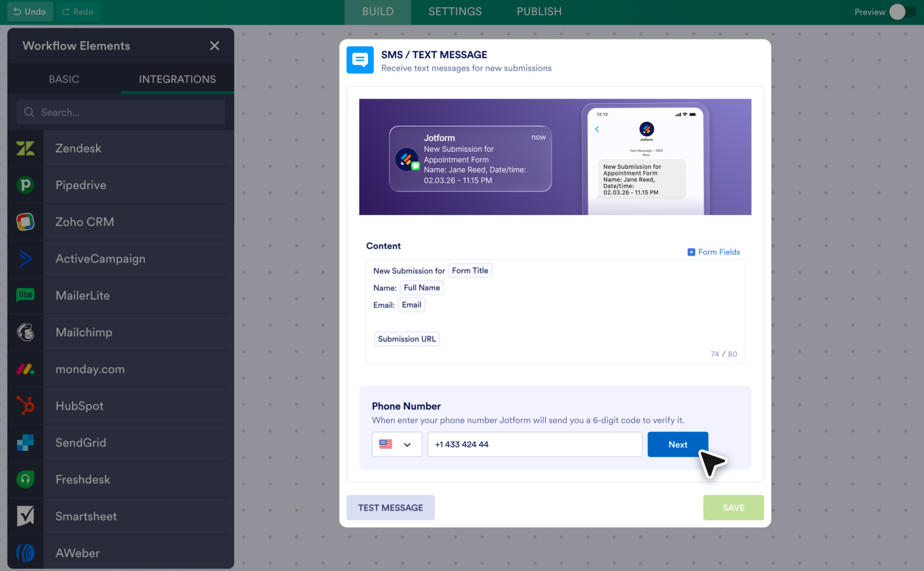The width and height of the screenshot is (924, 571).
Task: Switch to the INTEGRATIONS tab
Action: click(177, 79)
